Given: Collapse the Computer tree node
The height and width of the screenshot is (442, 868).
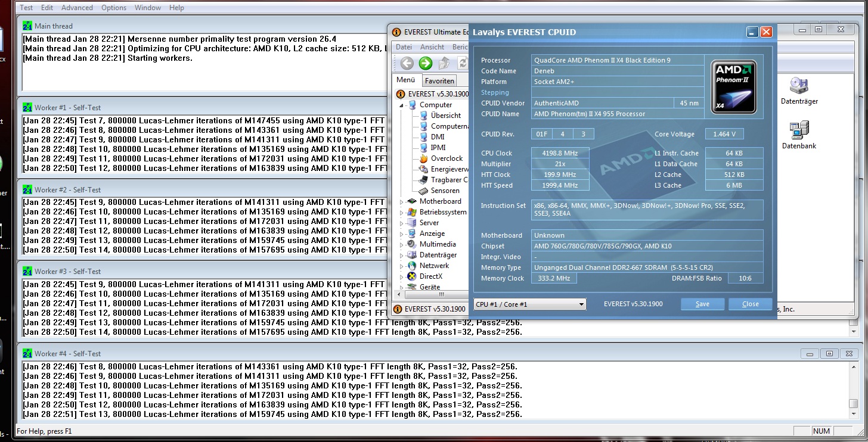Looking at the screenshot, I should [402, 105].
